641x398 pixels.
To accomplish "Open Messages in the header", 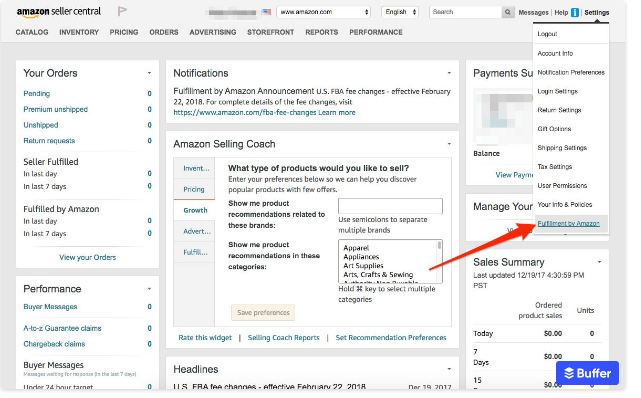I will point(533,13).
